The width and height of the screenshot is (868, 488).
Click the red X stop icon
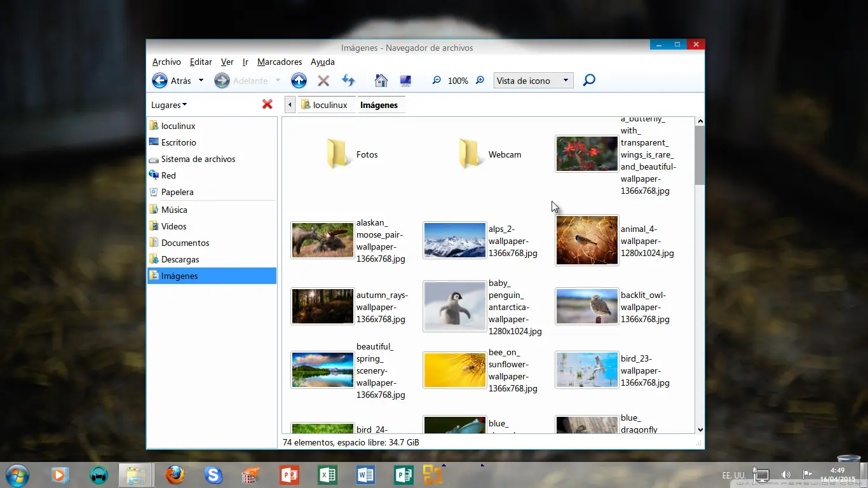[x=323, y=81]
